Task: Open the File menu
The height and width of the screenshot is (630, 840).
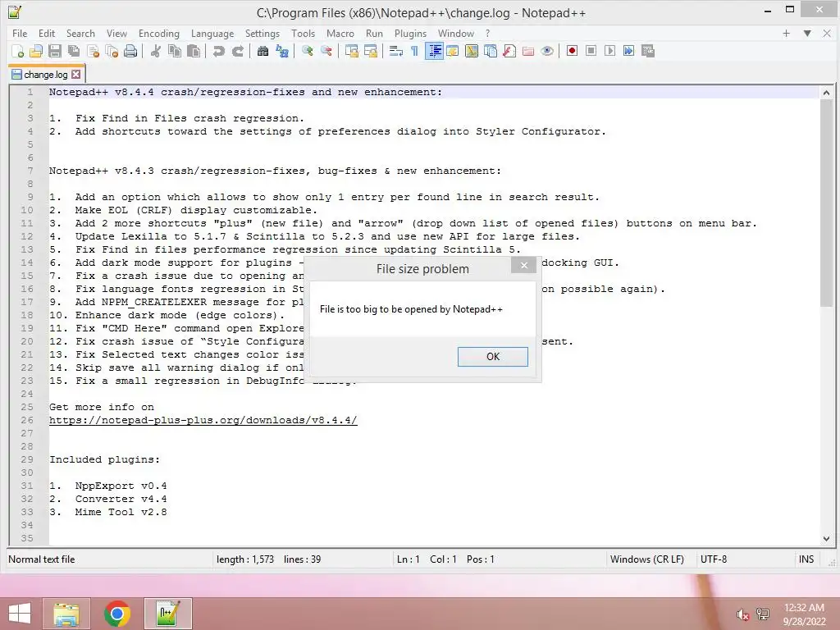Action: [20, 33]
